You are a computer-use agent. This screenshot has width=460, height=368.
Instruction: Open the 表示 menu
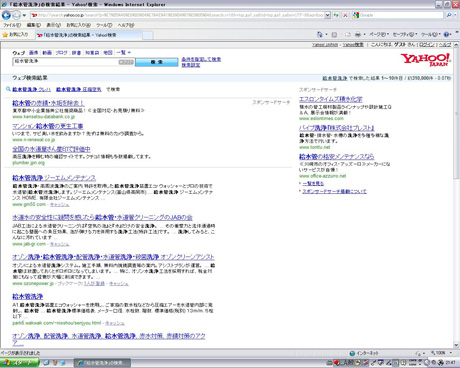pyautogui.click(x=53, y=25)
